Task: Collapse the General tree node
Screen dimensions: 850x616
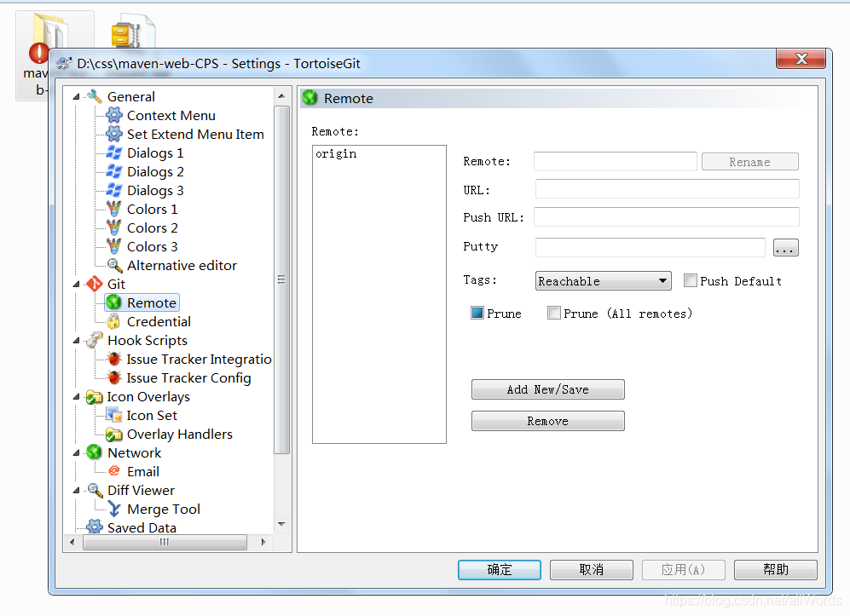Action: tap(77, 96)
